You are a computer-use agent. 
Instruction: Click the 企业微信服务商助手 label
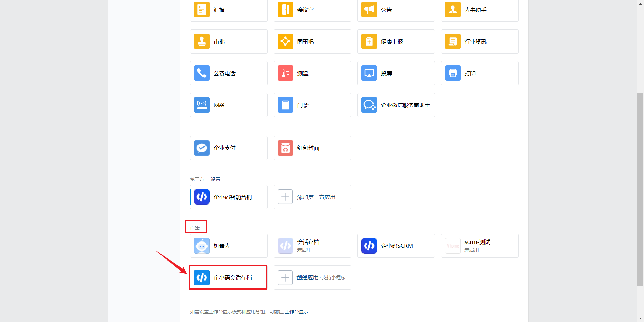(405, 105)
